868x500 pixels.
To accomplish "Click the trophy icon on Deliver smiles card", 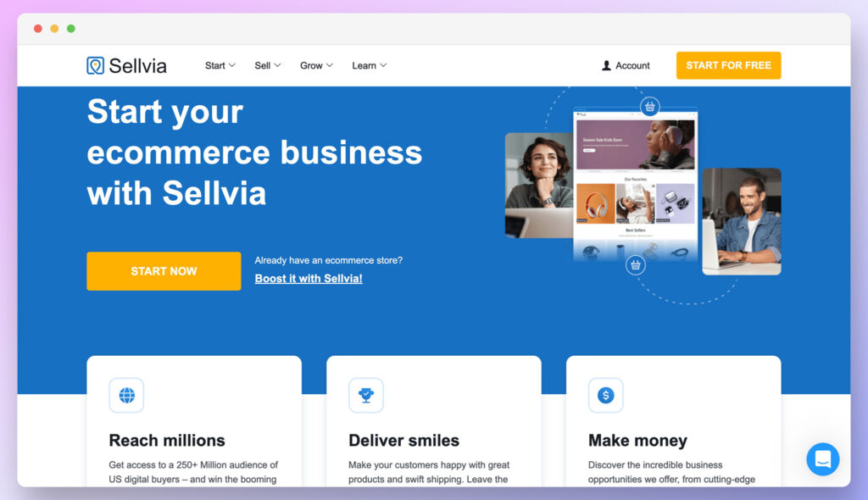I will coord(366,396).
